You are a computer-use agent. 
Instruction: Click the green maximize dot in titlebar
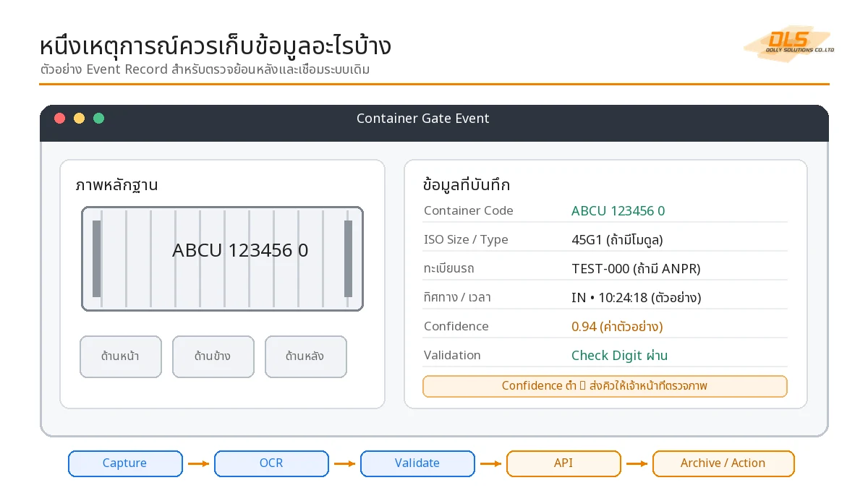99,119
